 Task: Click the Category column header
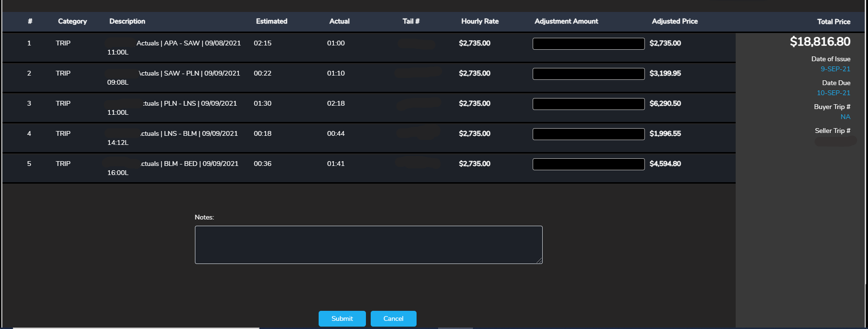click(x=72, y=21)
